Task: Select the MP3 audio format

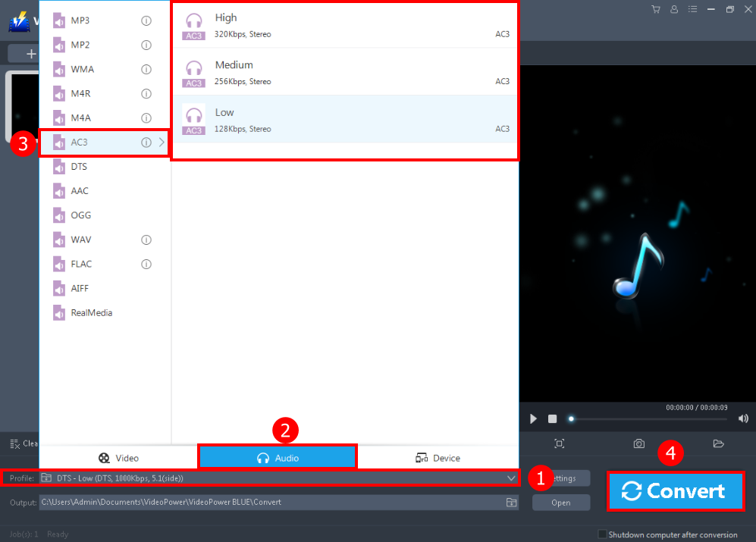Action: pyautogui.click(x=83, y=20)
